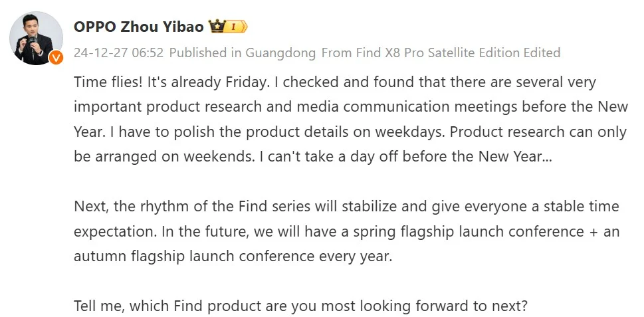Click the line starting with Year. I have to polish

tap(350, 132)
